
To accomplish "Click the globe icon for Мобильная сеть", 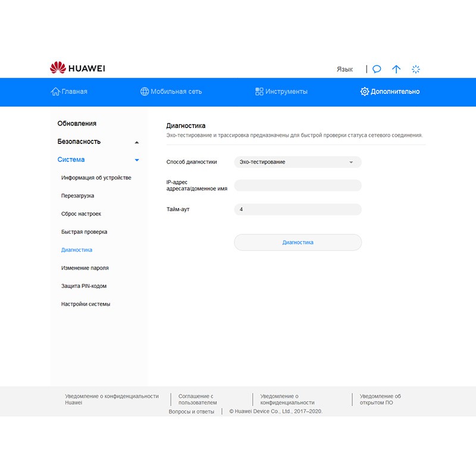I will pos(145,92).
